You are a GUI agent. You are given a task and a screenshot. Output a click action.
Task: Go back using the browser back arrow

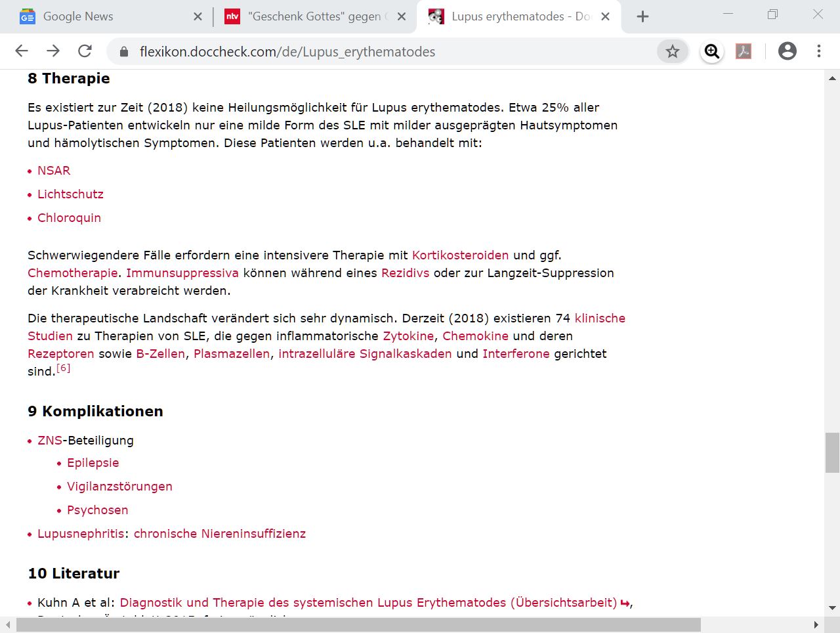(x=22, y=51)
